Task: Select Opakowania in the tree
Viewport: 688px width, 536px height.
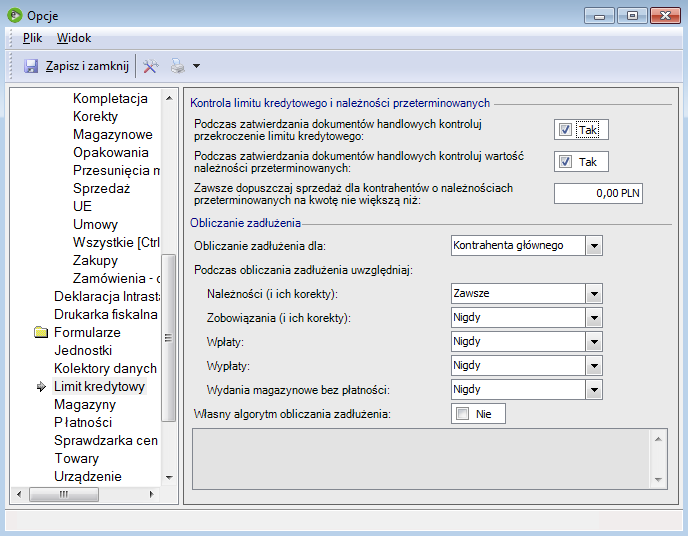Action: pyautogui.click(x=111, y=153)
